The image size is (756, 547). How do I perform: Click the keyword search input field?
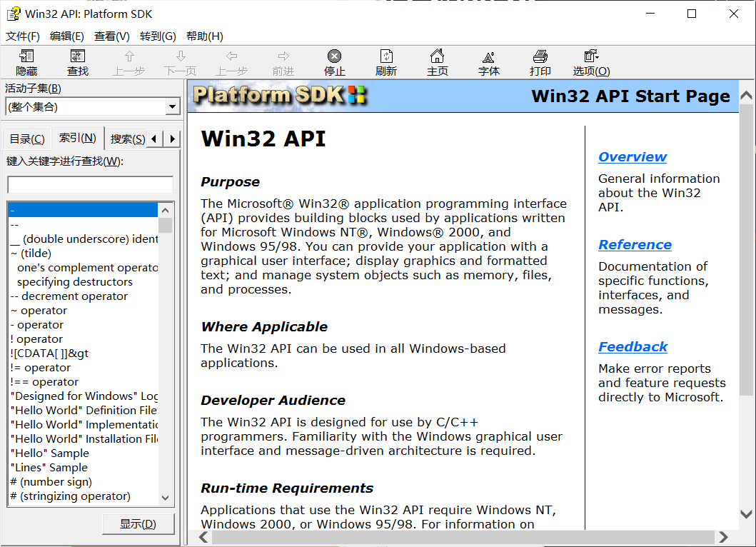click(90, 184)
